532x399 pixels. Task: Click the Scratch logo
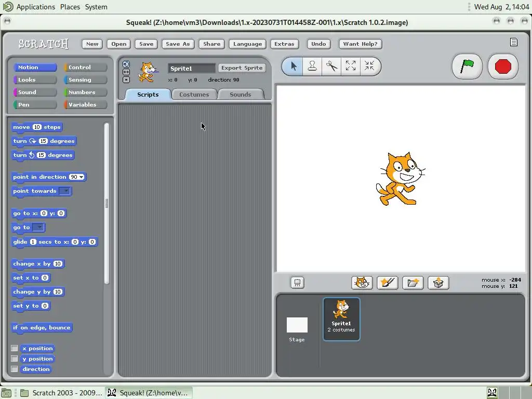[x=44, y=44]
